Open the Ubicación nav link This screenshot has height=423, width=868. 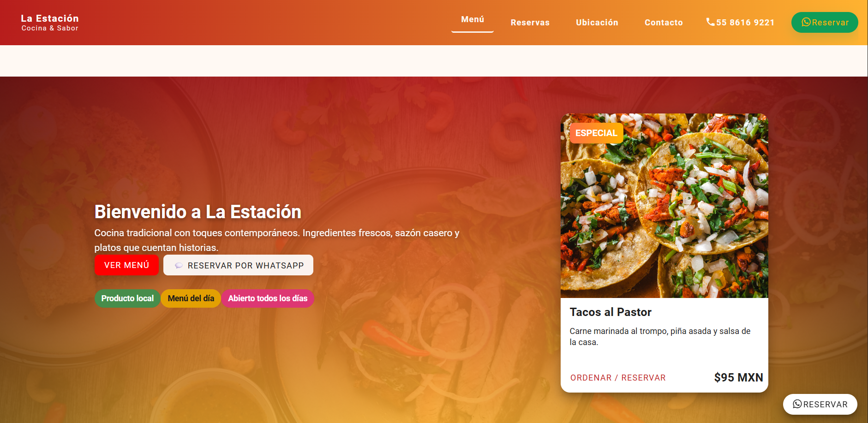tap(597, 23)
